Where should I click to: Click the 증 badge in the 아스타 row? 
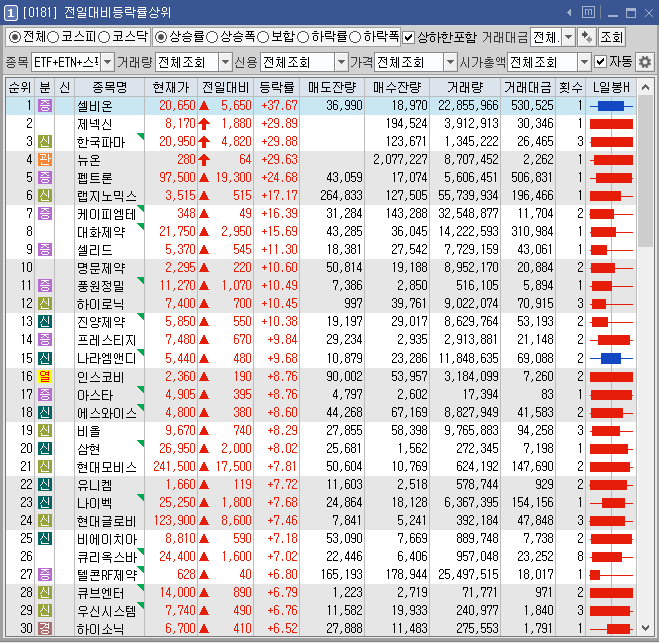pos(45,395)
